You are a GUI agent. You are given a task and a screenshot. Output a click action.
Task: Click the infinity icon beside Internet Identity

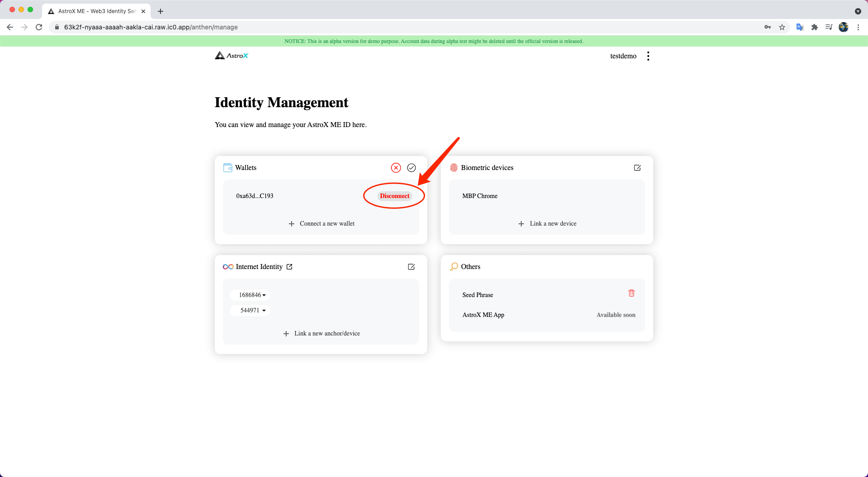[x=228, y=267]
